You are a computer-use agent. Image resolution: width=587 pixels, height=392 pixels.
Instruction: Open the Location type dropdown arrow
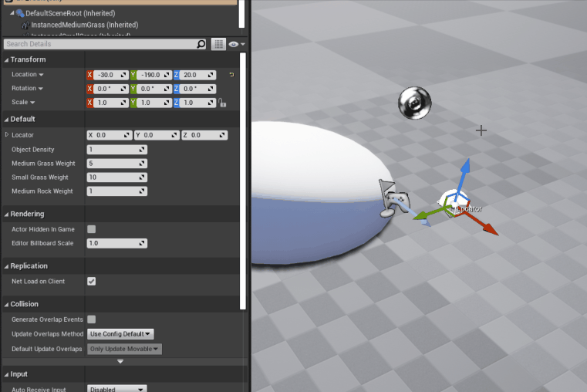tap(41, 75)
